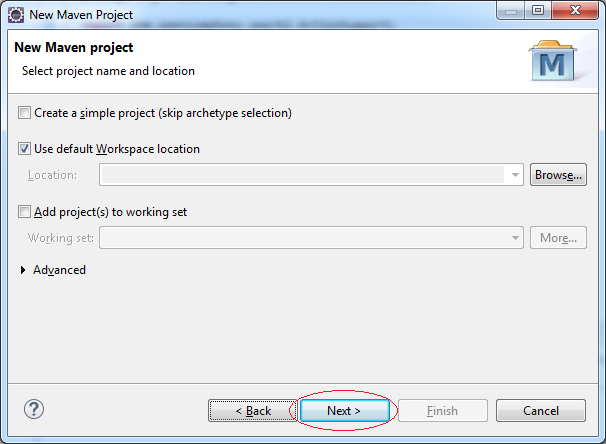Close the New Maven Project window

575,10
